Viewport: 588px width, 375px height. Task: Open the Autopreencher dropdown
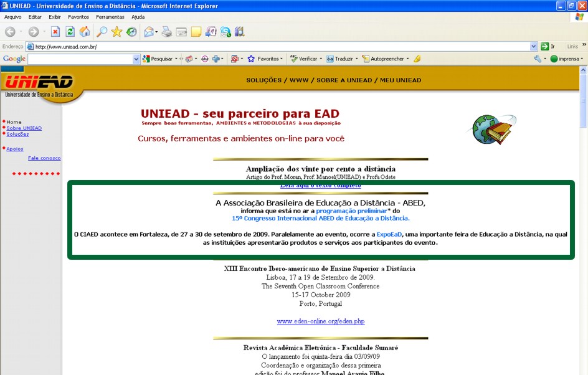(407, 59)
